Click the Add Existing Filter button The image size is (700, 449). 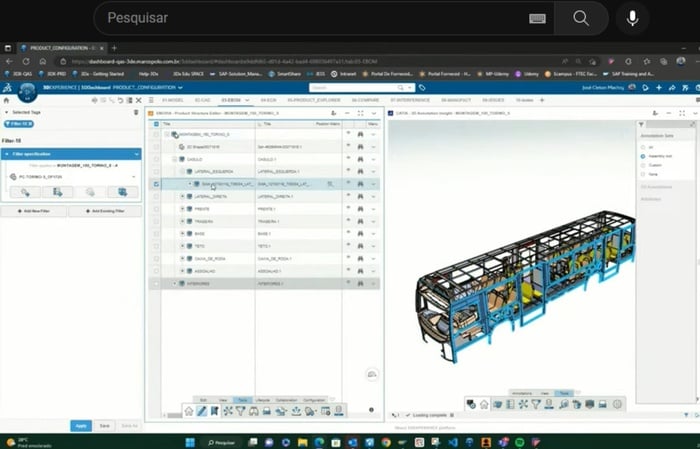[105, 211]
